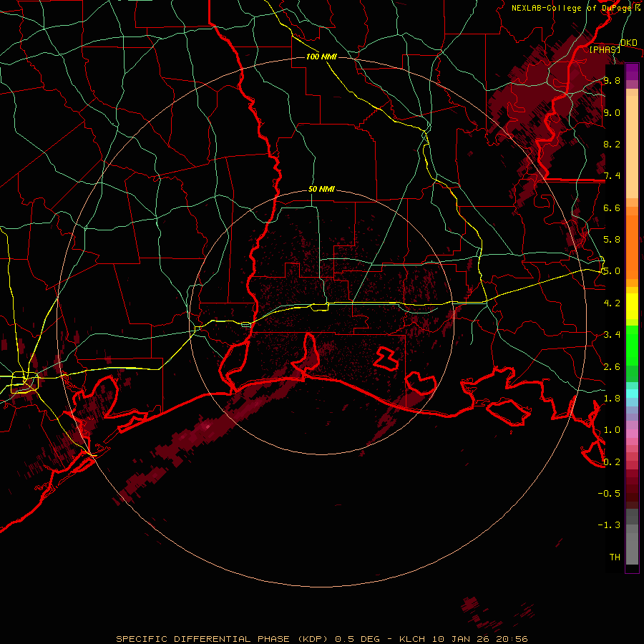Click the 50 NMI range ring label
The image size is (644, 644).
point(321,190)
